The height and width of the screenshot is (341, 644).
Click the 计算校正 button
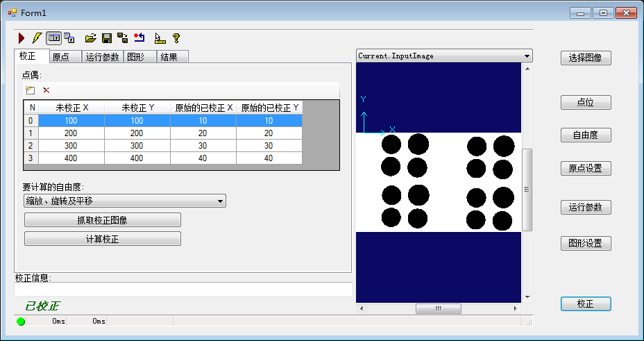point(103,239)
